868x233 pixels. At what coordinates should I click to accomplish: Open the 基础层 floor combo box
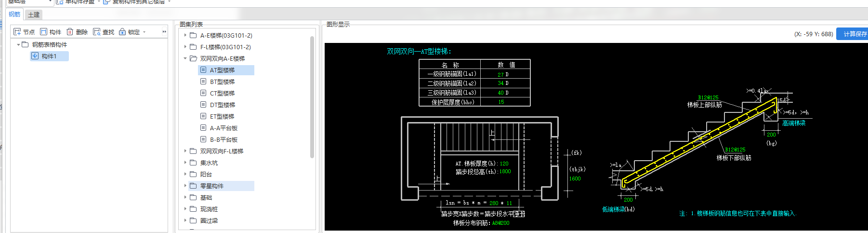[30, 2]
